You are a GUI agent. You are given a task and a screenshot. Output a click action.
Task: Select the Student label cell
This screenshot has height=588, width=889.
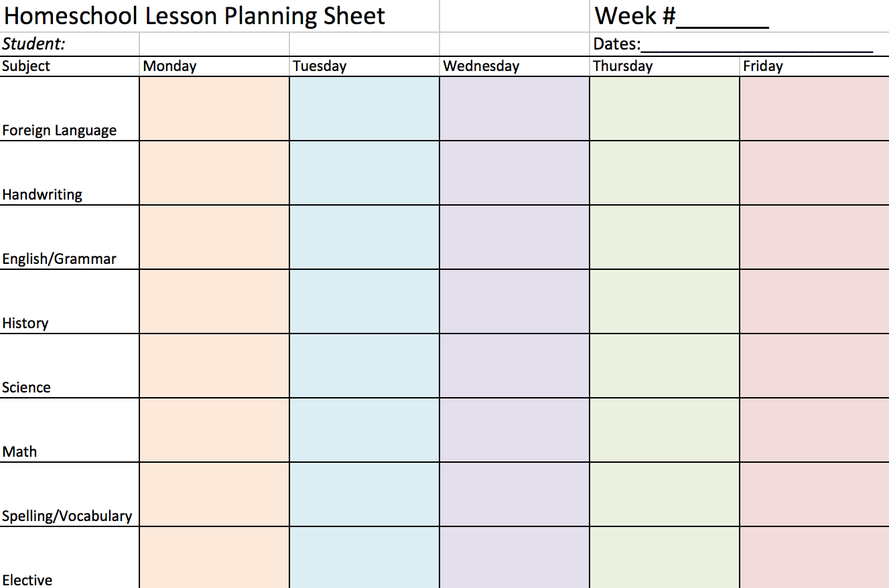point(34,44)
